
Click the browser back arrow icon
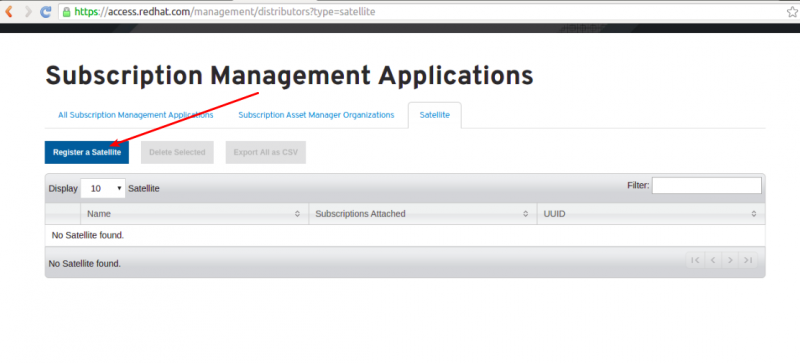(x=9, y=11)
